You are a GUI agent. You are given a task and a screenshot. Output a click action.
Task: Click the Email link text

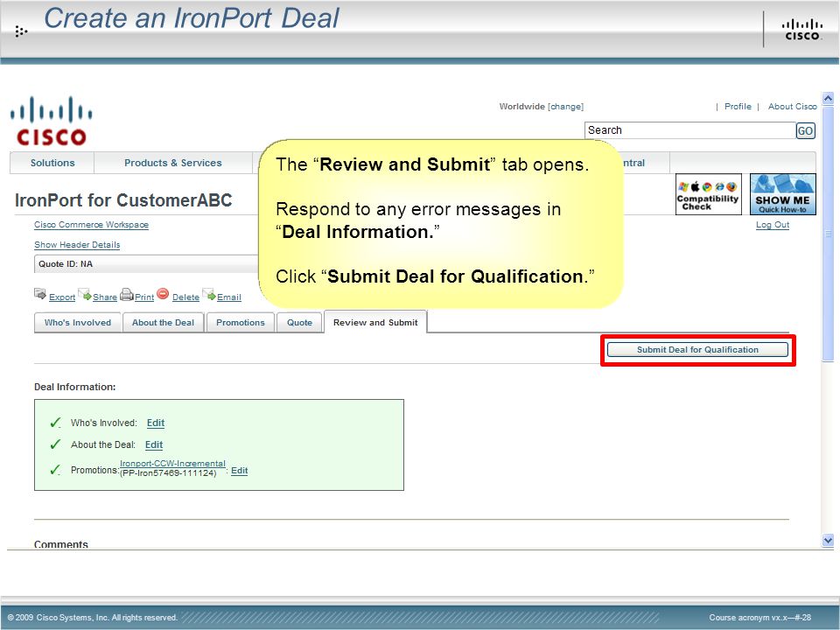[x=229, y=297]
